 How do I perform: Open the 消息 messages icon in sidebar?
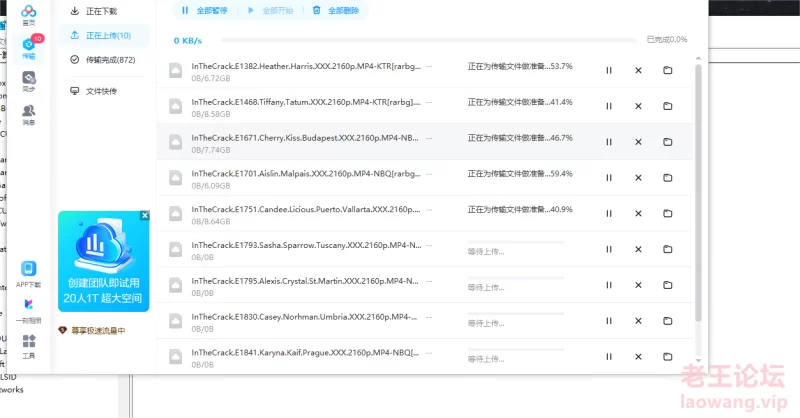(29, 113)
